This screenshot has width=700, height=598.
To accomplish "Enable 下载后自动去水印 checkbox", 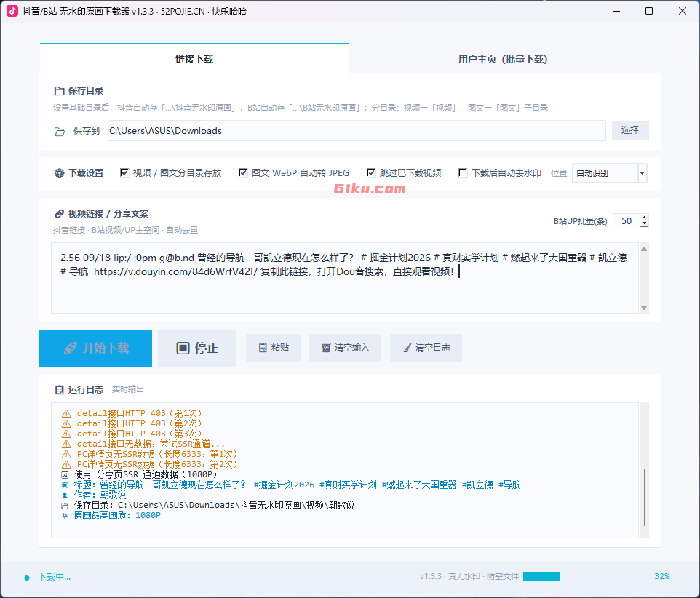I will (463, 172).
